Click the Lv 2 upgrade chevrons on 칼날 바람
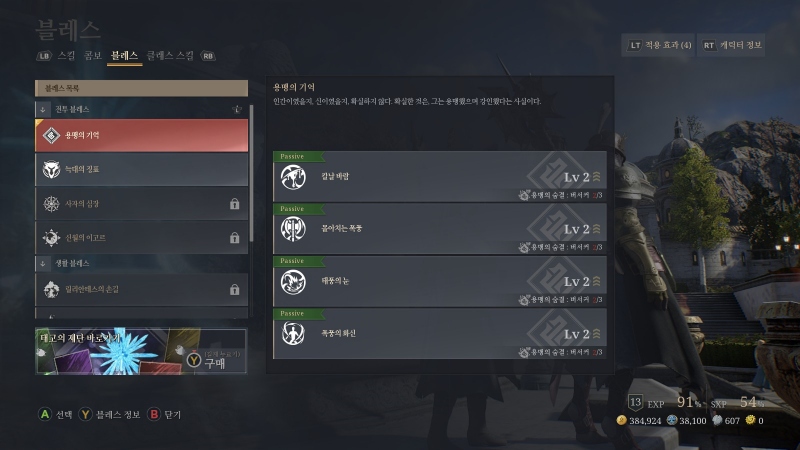Image resolution: width=800 pixels, height=450 pixels. pos(596,177)
